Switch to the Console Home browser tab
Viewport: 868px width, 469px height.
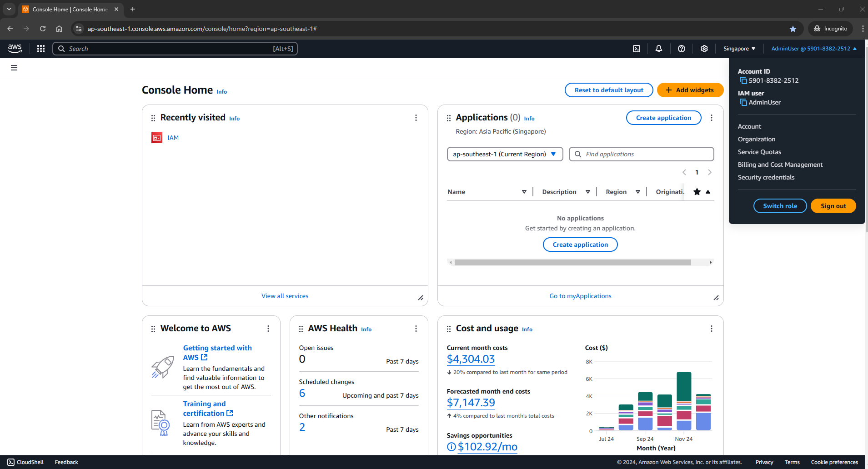pos(70,9)
